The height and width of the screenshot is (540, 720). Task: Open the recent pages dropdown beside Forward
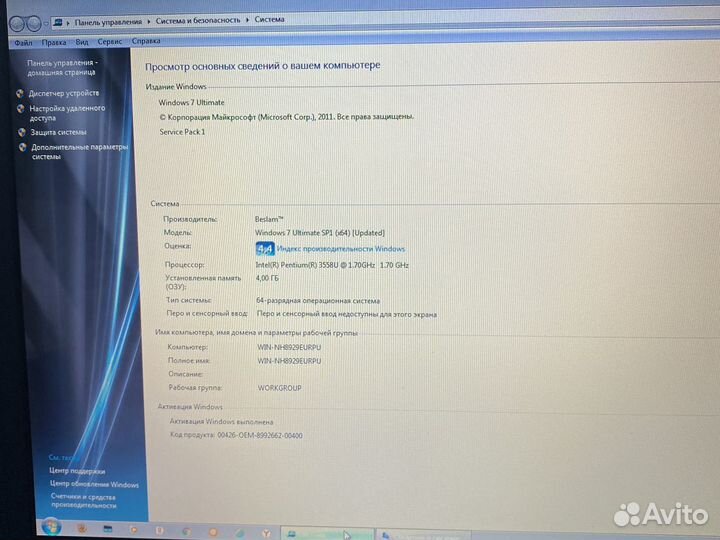46,23
